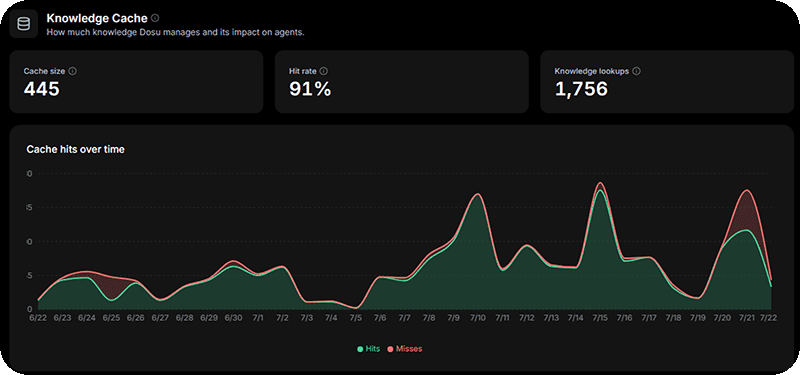This screenshot has height=375, width=800.
Task: Select the 6/22 date axis label
Action: 38,318
